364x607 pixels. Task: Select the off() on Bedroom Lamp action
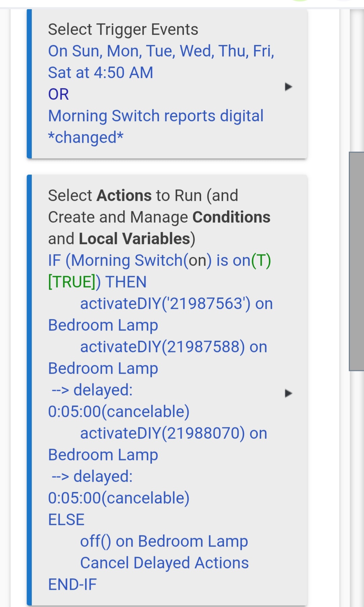point(164,541)
